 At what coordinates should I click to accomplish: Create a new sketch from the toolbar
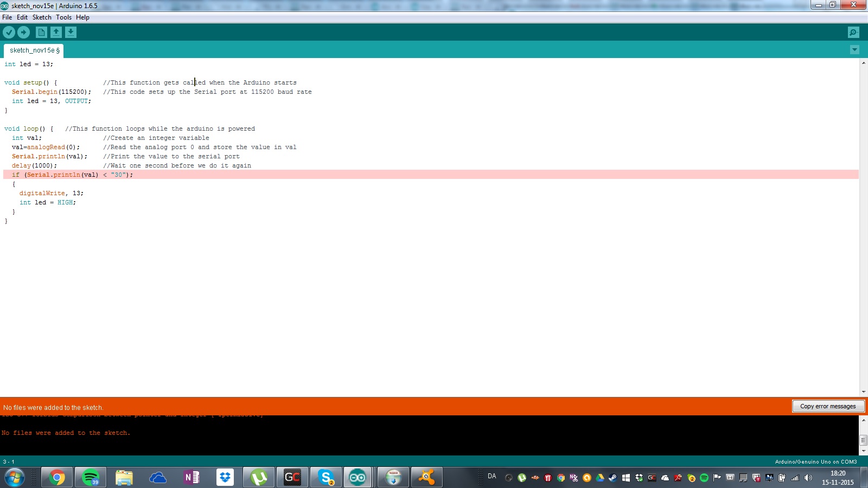(x=41, y=33)
